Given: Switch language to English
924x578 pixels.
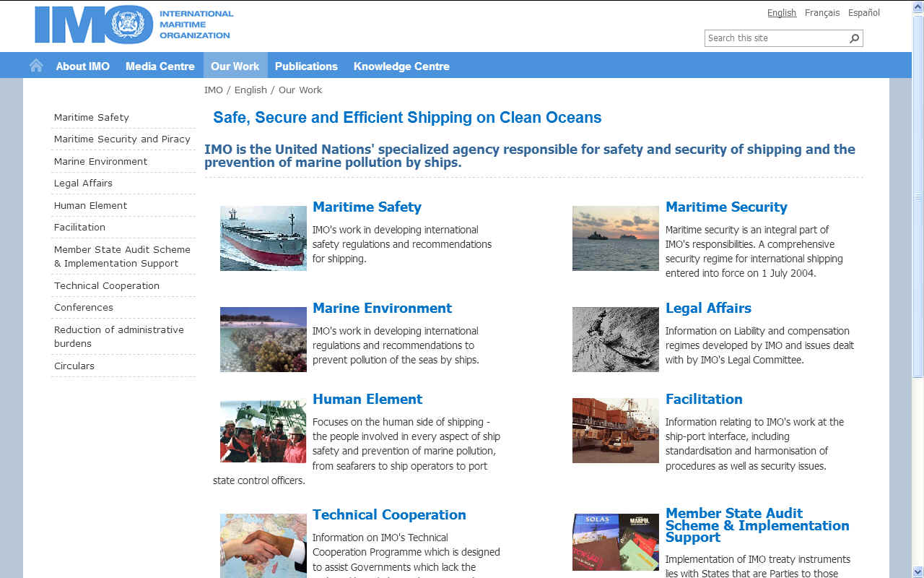Looking at the screenshot, I should pos(782,13).
